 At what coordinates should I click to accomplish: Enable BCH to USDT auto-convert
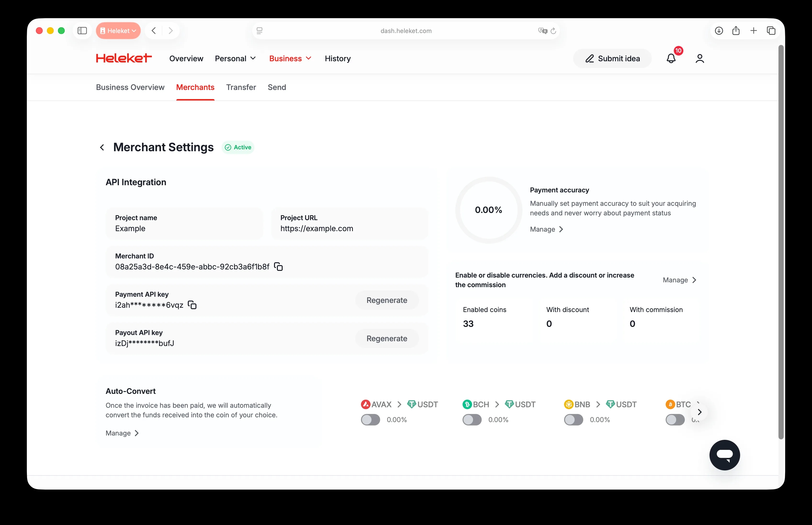coord(472,420)
